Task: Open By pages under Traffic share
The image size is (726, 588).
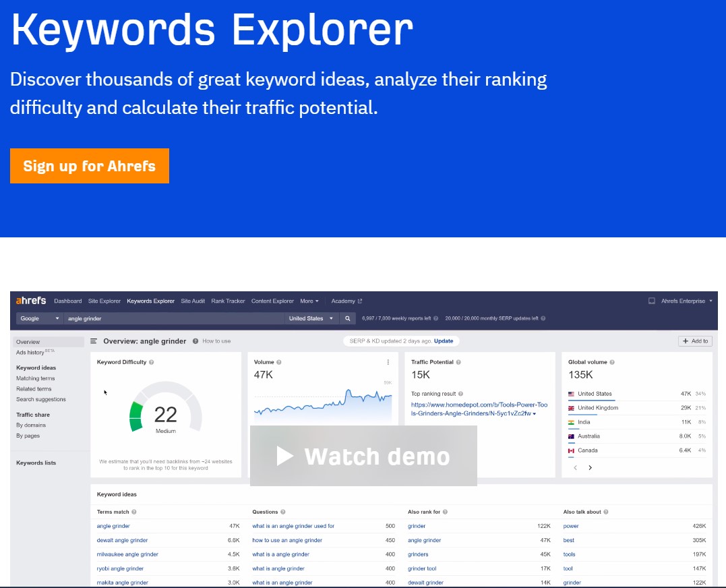Action: 28,436
